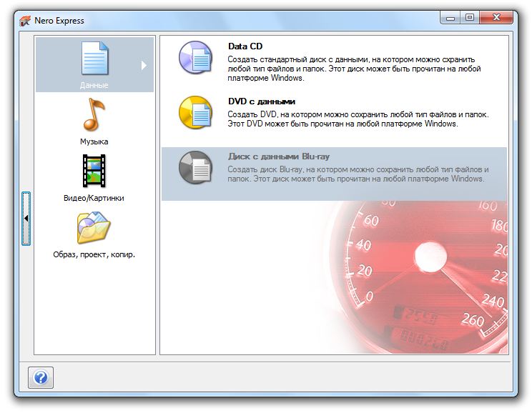Image resolution: width=532 pixels, height=413 pixels.
Task: Select the Образ, проект, копир. label
Action: click(x=94, y=254)
